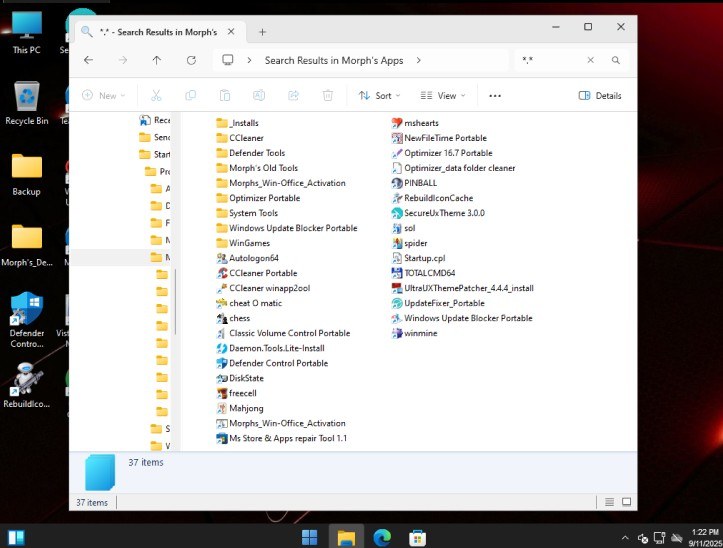This screenshot has width=723, height=548.
Task: Open the spider game file
Action: (x=409, y=243)
